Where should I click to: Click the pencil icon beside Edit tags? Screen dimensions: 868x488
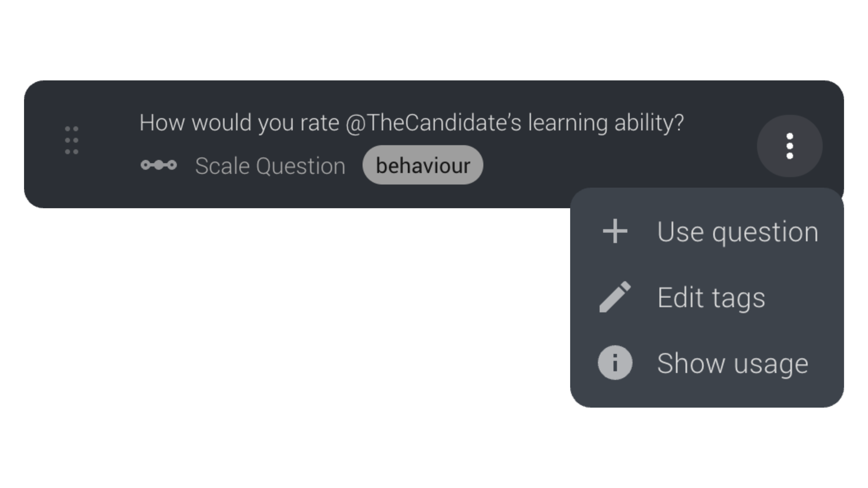click(x=615, y=297)
